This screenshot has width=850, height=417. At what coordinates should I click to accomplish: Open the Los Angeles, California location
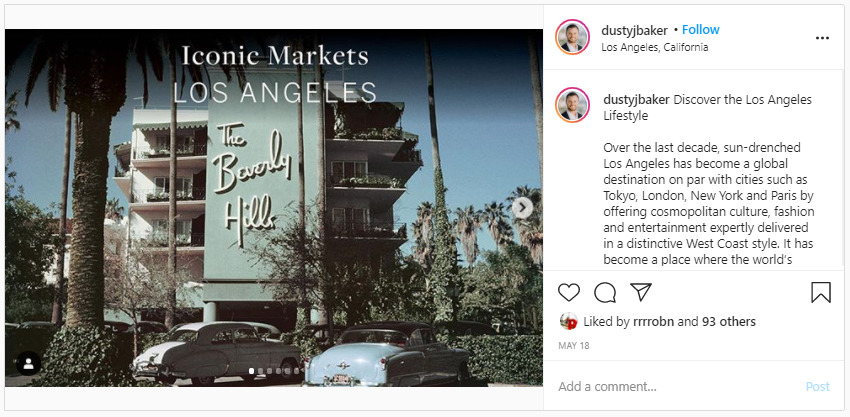pyautogui.click(x=655, y=47)
